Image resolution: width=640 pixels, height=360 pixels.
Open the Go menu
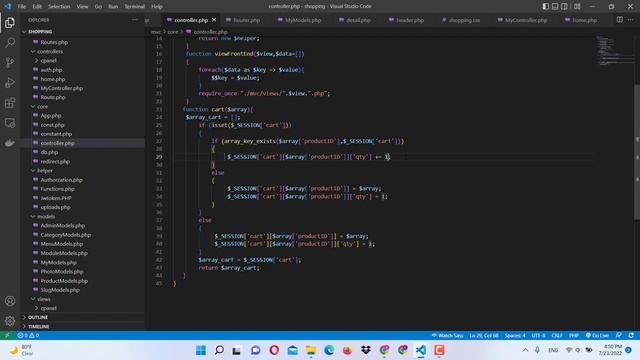[98, 7]
